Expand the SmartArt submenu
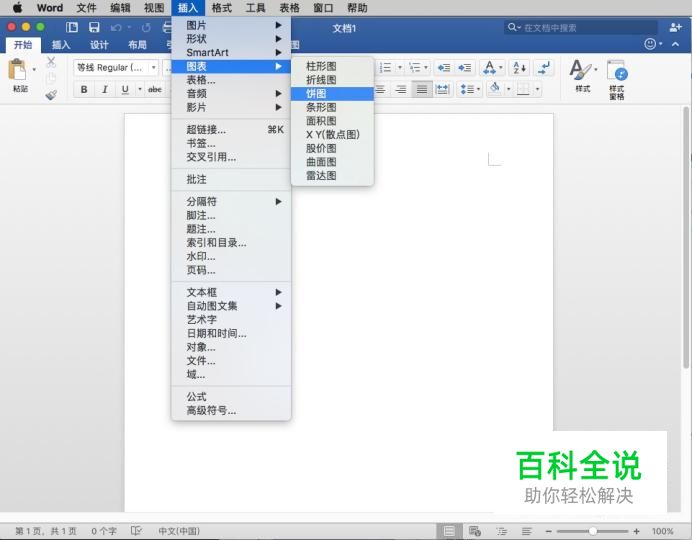This screenshot has height=540, width=692. [x=231, y=52]
